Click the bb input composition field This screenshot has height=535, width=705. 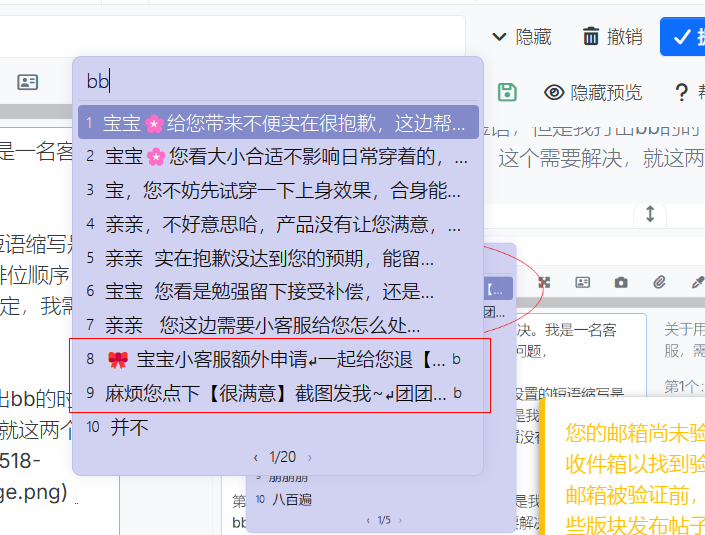pyautogui.click(x=278, y=81)
